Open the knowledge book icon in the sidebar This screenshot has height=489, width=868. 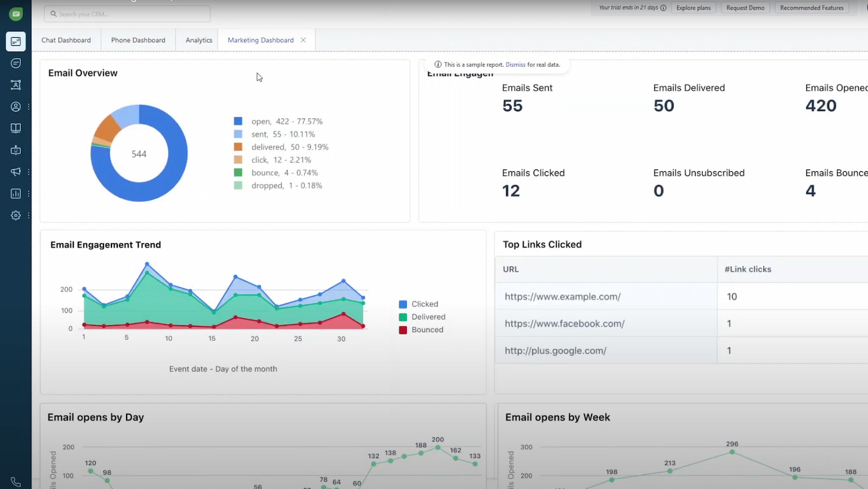coord(16,128)
